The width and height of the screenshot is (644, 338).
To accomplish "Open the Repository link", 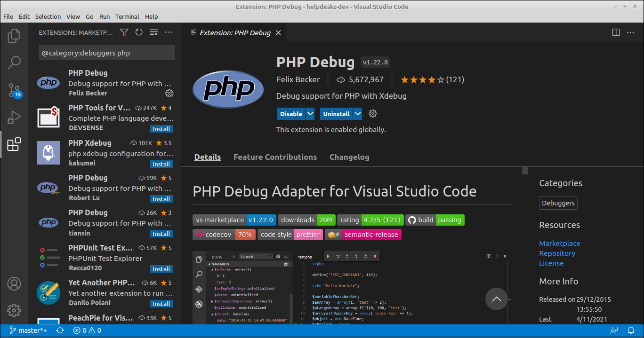I will click(x=557, y=253).
